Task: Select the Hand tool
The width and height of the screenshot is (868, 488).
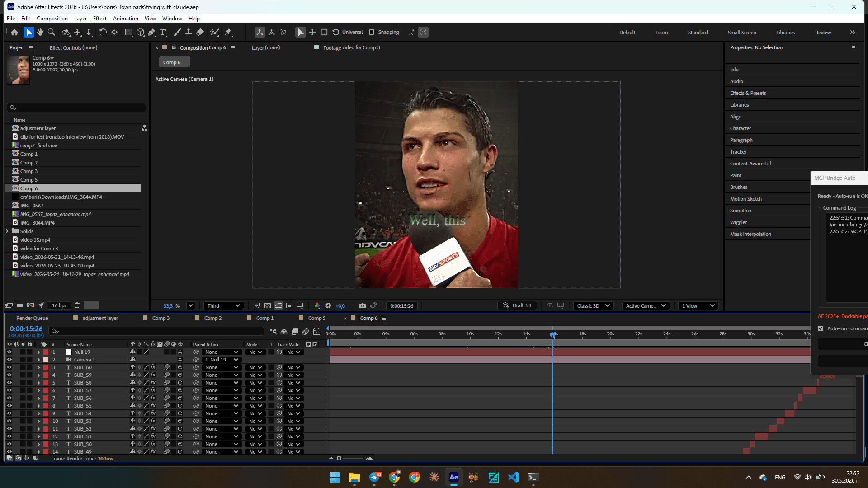Action: coord(40,32)
